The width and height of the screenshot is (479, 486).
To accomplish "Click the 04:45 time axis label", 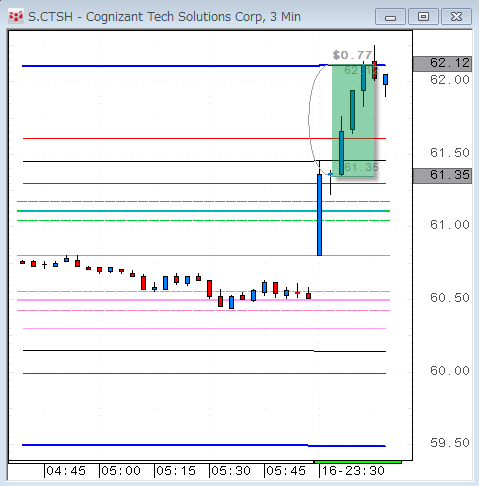I will click(x=66, y=471).
